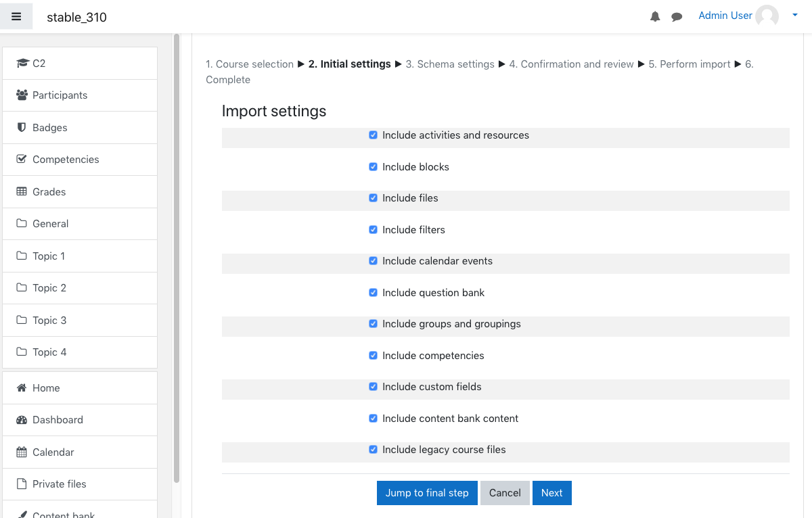Click the Topic 3 folder icon
Viewport: 812px width, 518px height.
pyautogui.click(x=22, y=320)
